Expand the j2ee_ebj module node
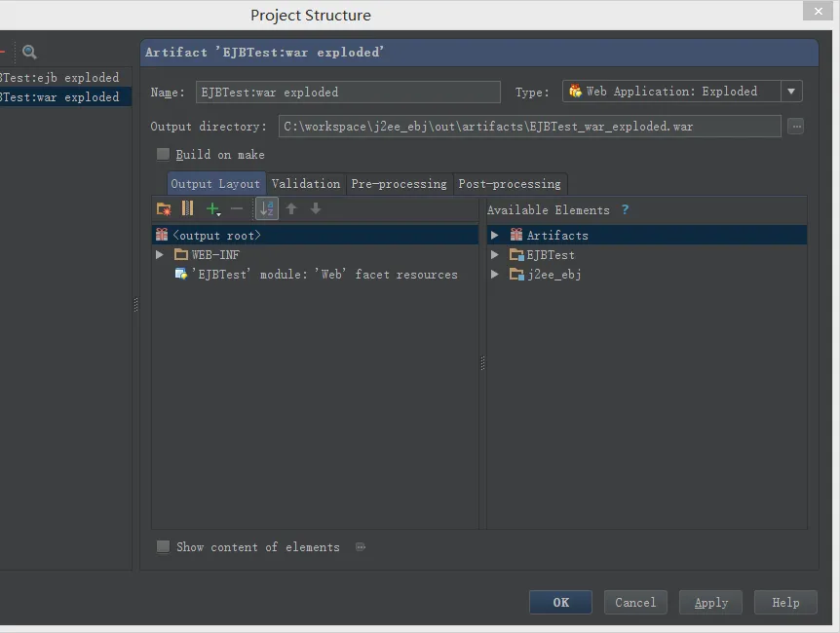 495,275
